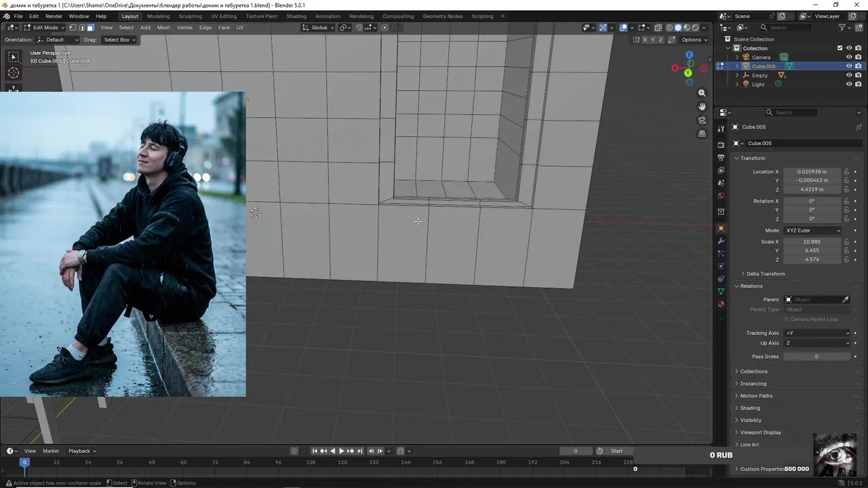
Task: Hide Light in viewport
Action: pyautogui.click(x=848, y=85)
